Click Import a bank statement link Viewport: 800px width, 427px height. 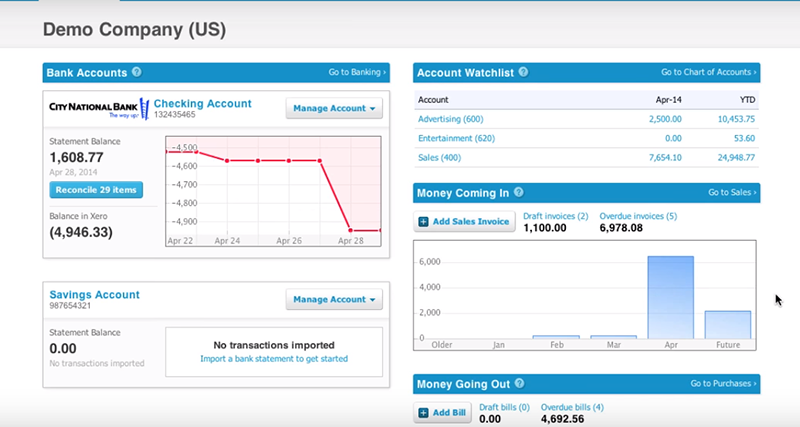click(274, 359)
